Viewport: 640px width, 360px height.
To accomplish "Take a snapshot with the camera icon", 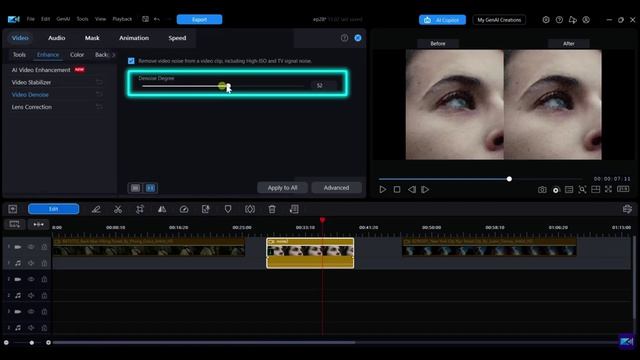I will coord(542,189).
